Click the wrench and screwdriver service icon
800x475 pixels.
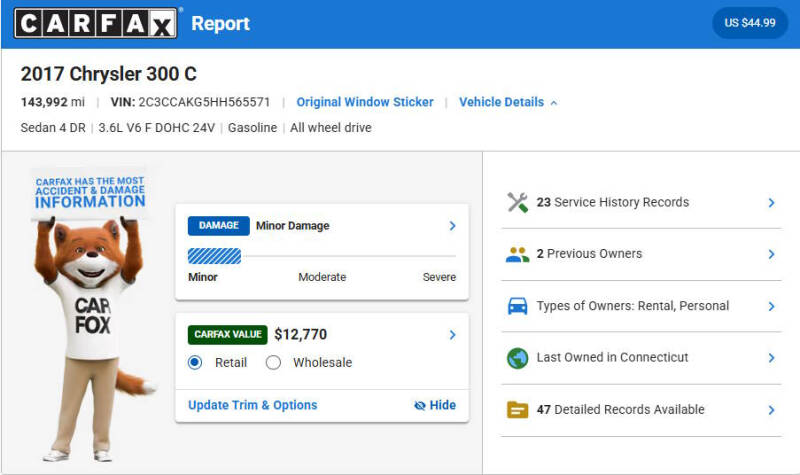(517, 203)
